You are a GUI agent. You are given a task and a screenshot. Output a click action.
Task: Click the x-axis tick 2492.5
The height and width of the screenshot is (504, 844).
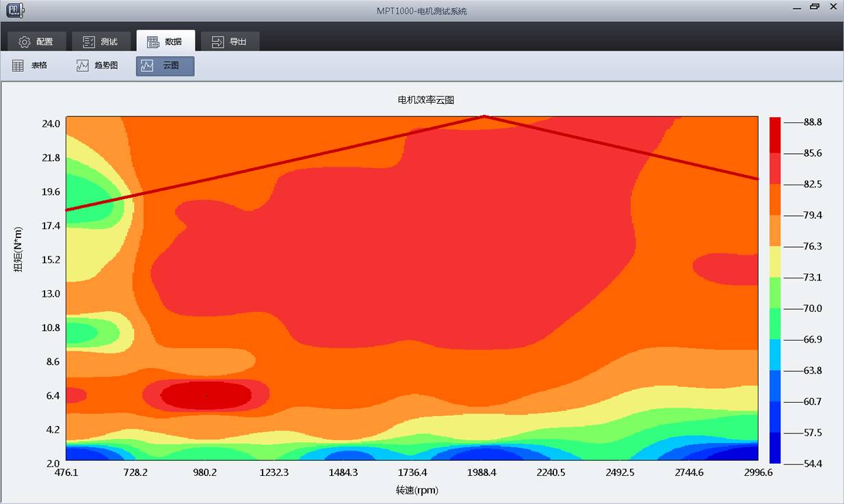(x=620, y=473)
